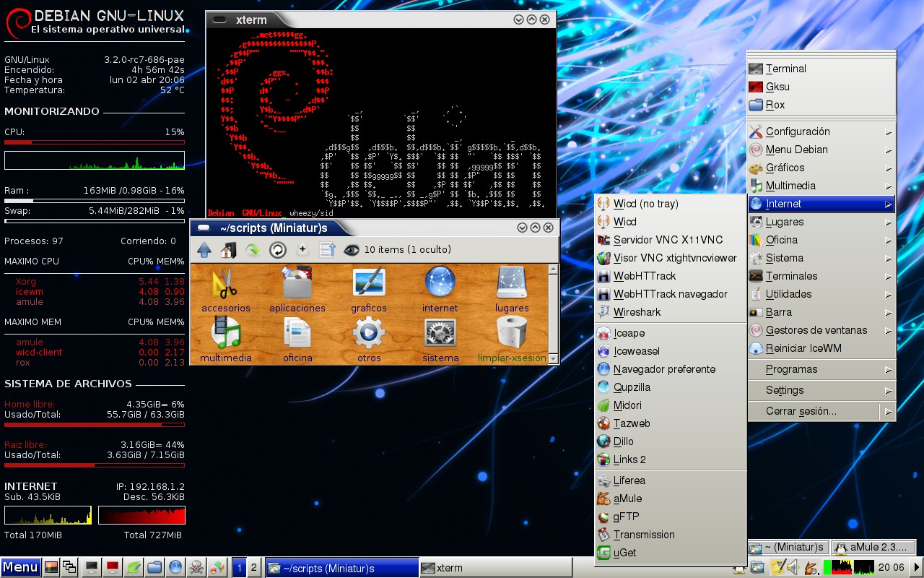Click aMule mule tray icon

click(x=811, y=567)
